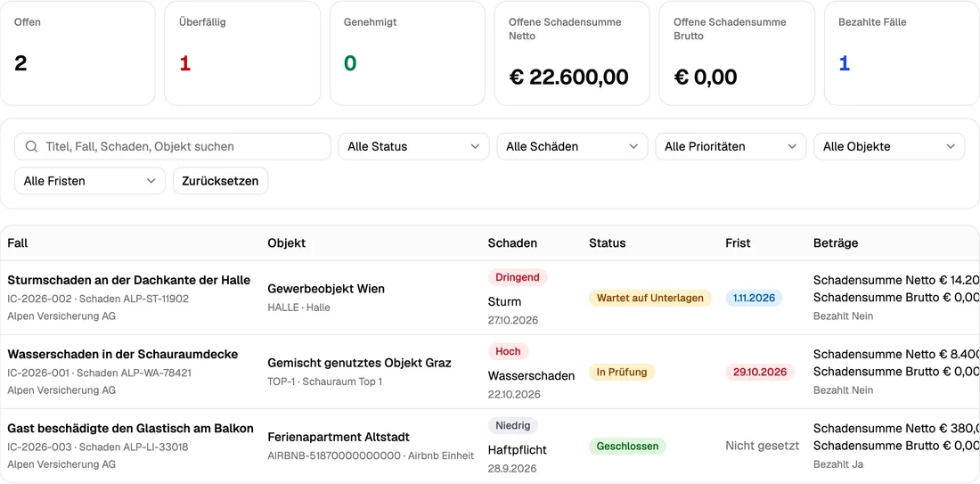Click the Fall column header
This screenshot has width=980, height=484.
18,242
